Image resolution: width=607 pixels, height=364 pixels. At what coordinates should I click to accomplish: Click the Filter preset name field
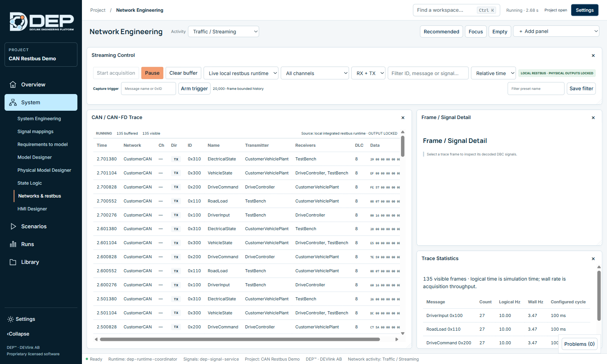pos(536,88)
